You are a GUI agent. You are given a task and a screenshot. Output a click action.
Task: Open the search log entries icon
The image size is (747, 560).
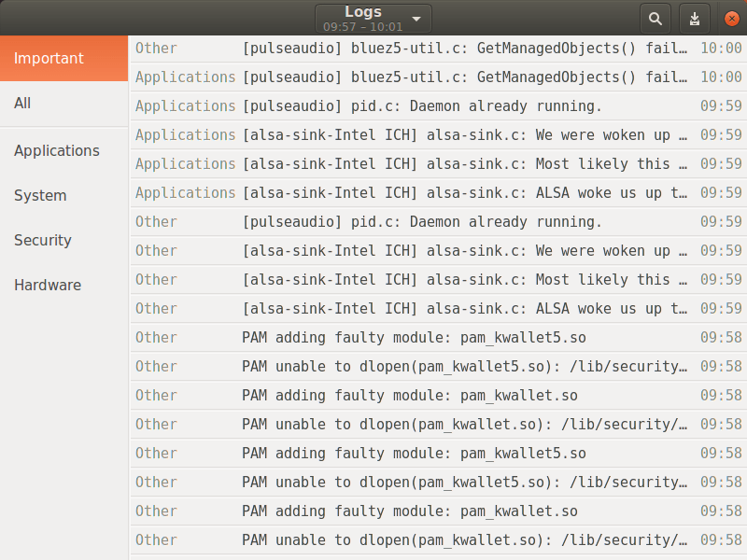pyautogui.click(x=655, y=19)
